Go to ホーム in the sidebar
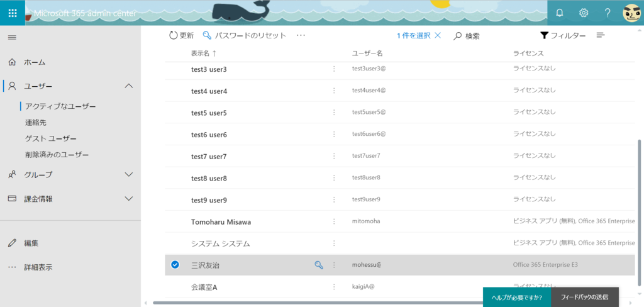 tap(35, 62)
